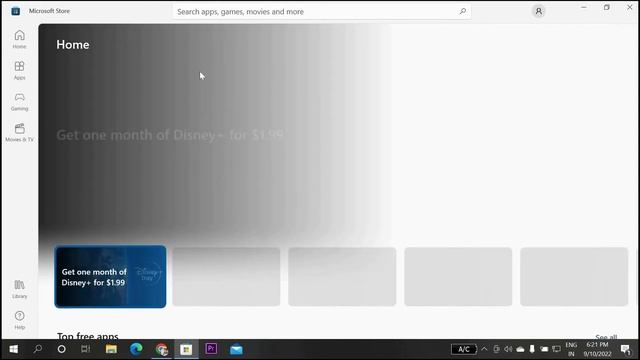Restore down the Microsoft Store window

click(x=607, y=7)
